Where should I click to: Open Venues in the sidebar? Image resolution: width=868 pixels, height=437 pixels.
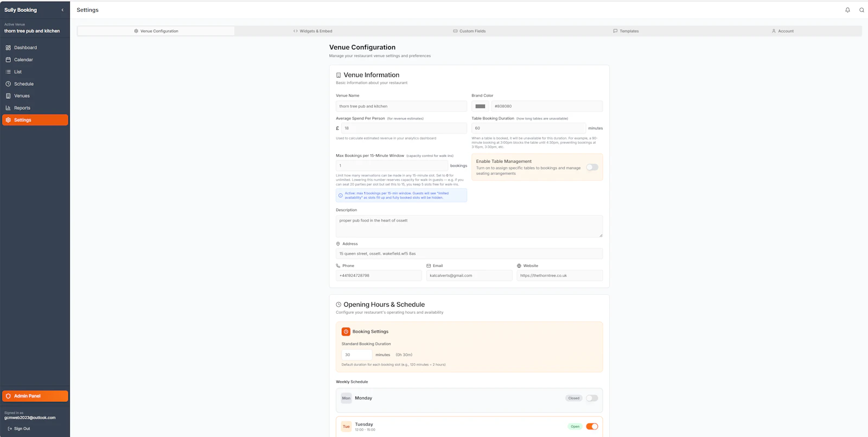[x=35, y=96]
